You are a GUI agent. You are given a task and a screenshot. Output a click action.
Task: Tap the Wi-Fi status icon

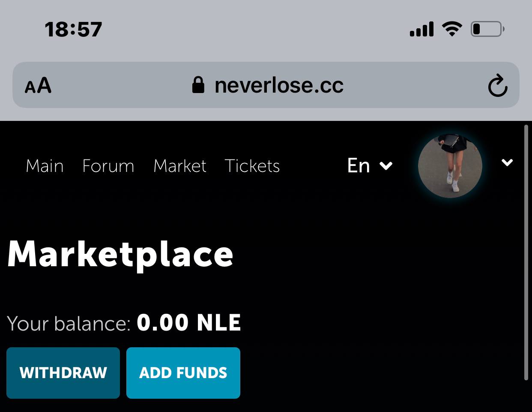[x=452, y=29]
